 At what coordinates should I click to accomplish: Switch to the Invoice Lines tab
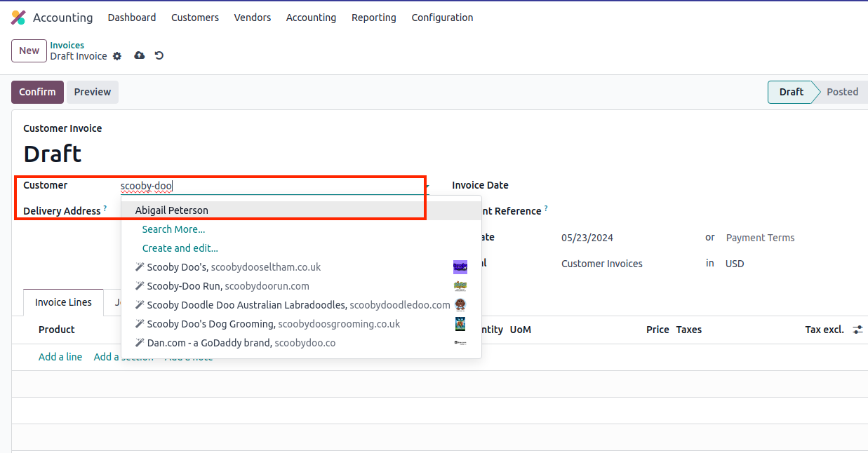[63, 302]
